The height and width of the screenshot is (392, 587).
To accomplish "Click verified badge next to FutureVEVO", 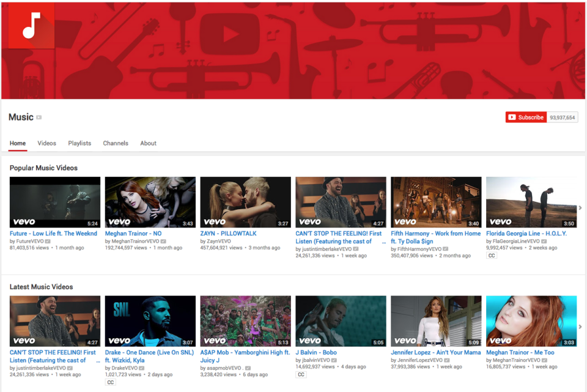I will tap(48, 242).
